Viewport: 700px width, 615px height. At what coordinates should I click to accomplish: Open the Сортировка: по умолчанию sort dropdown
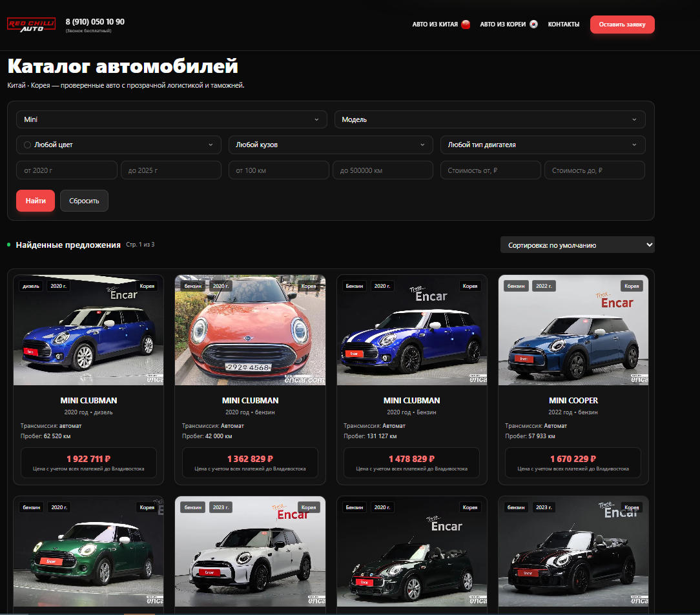click(577, 245)
